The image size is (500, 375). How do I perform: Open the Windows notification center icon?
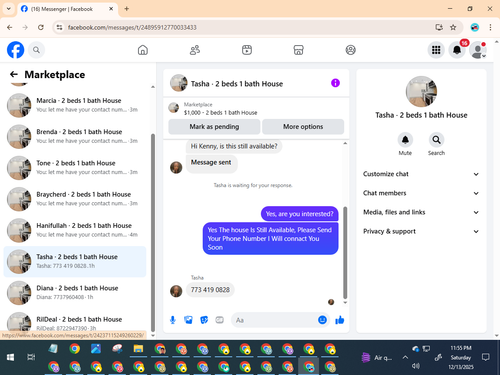[486, 357]
